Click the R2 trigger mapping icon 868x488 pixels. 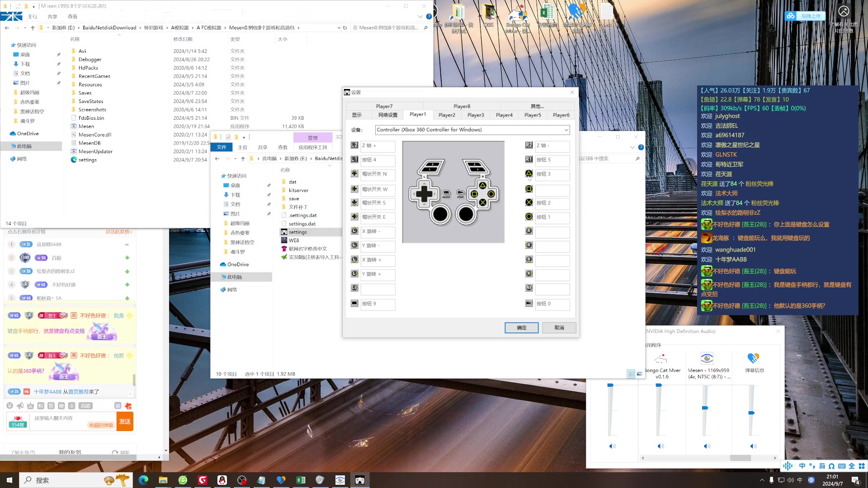point(528,145)
